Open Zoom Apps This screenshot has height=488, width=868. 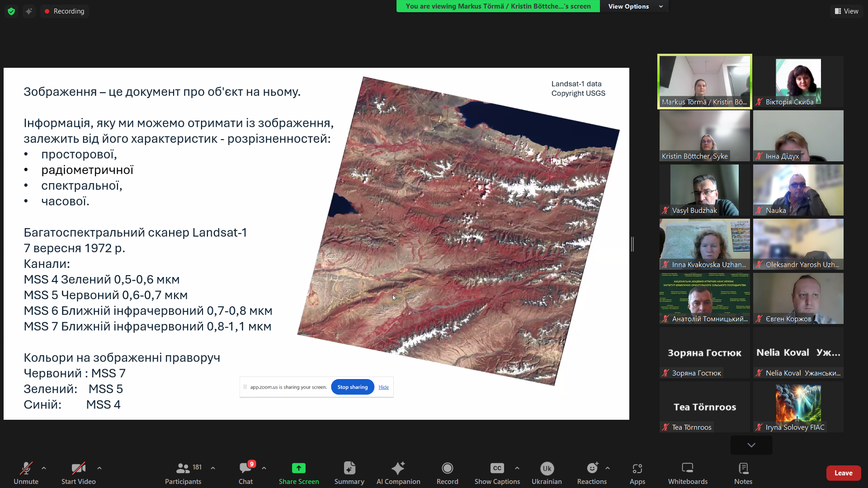tap(637, 473)
